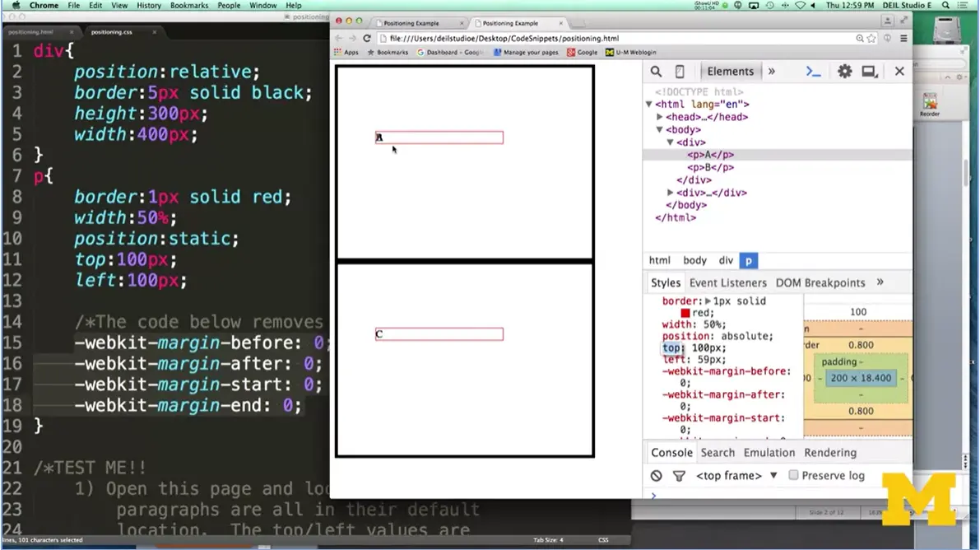This screenshot has width=980, height=550.
Task: Click the red border color swatch
Action: point(685,313)
